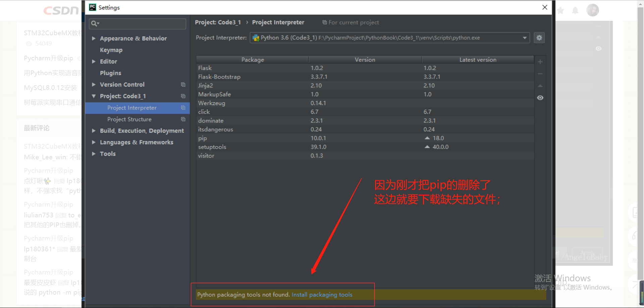Click the plus icon to install package
Viewport: 644px width, 308px height.
pos(540,62)
